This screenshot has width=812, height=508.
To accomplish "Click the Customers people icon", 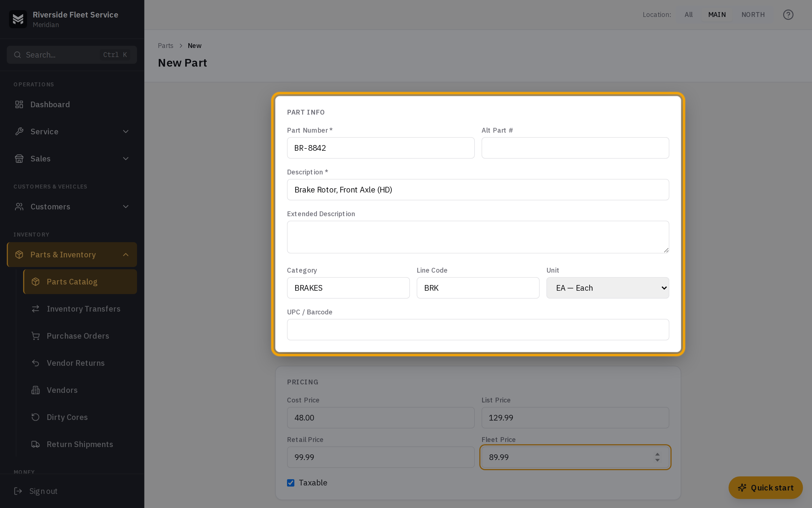I will (19, 207).
